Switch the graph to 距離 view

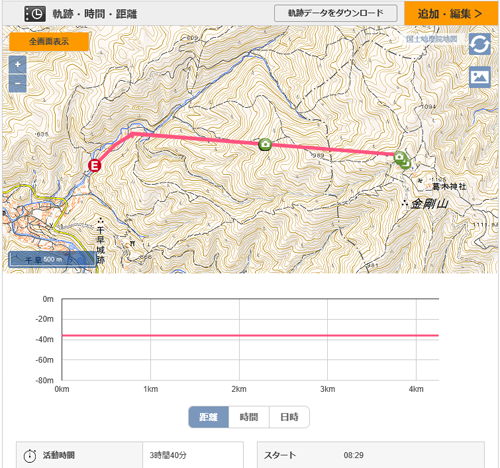pos(209,417)
